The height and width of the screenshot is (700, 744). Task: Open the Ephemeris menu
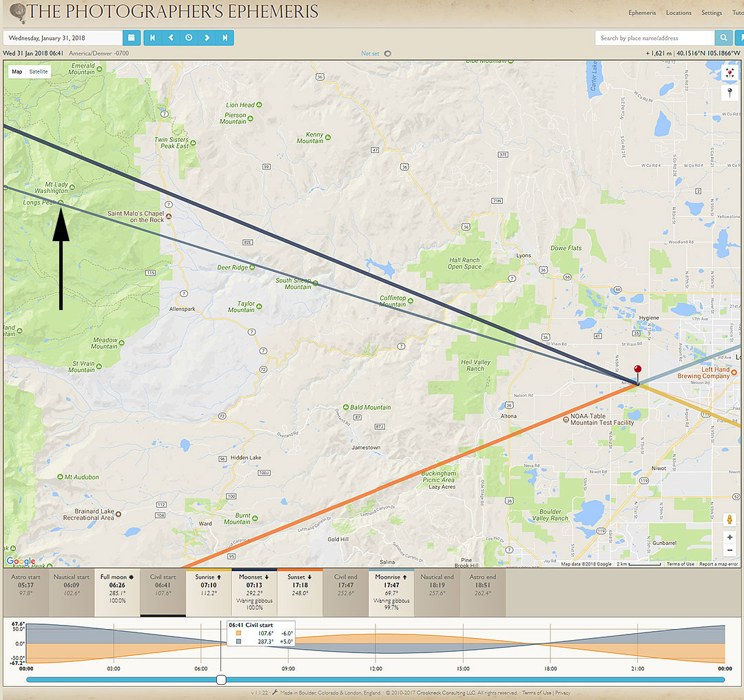coord(642,13)
